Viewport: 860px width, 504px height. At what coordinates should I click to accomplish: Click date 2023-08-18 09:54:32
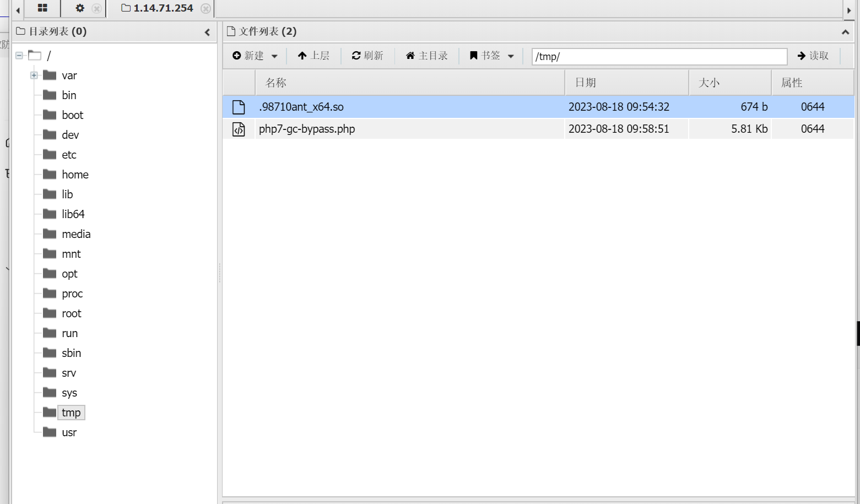619,107
